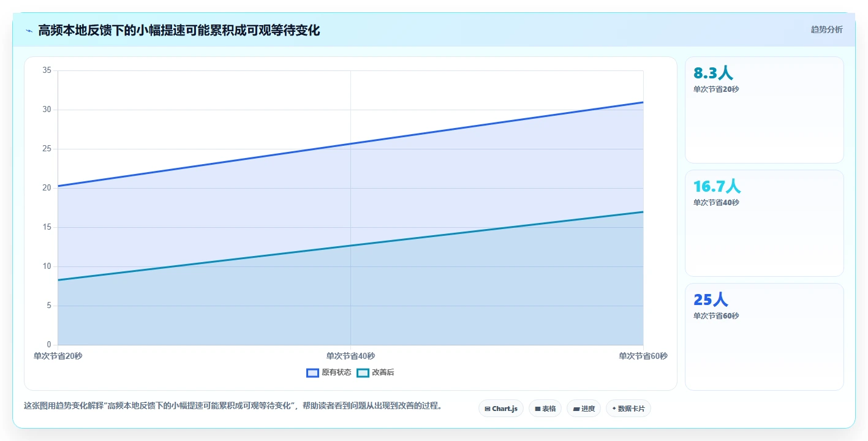Click x-axis label 单次节省60秒
Viewport: 868px width, 441px height.
tap(643, 356)
